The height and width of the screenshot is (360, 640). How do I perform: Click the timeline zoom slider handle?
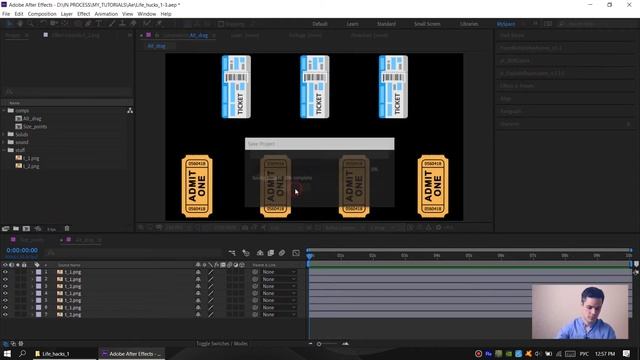[319, 344]
